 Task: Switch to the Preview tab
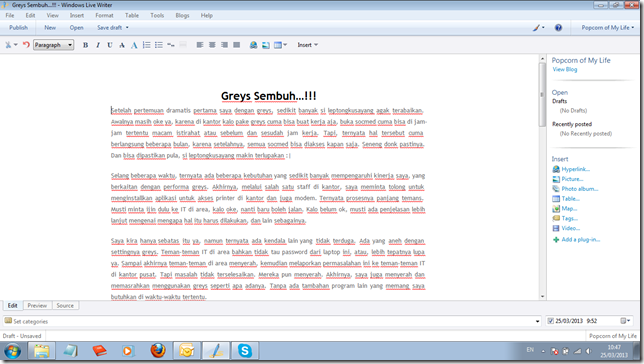[37, 306]
